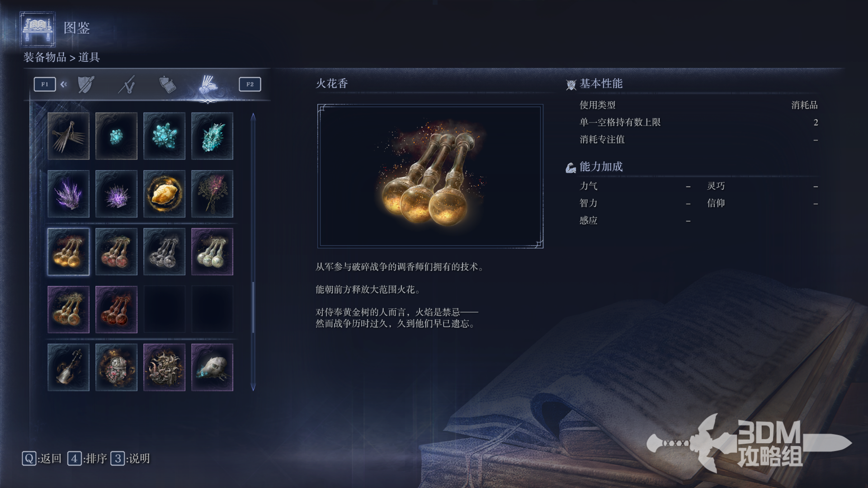
Task: Pick the golden glowing rune item
Action: (x=164, y=194)
